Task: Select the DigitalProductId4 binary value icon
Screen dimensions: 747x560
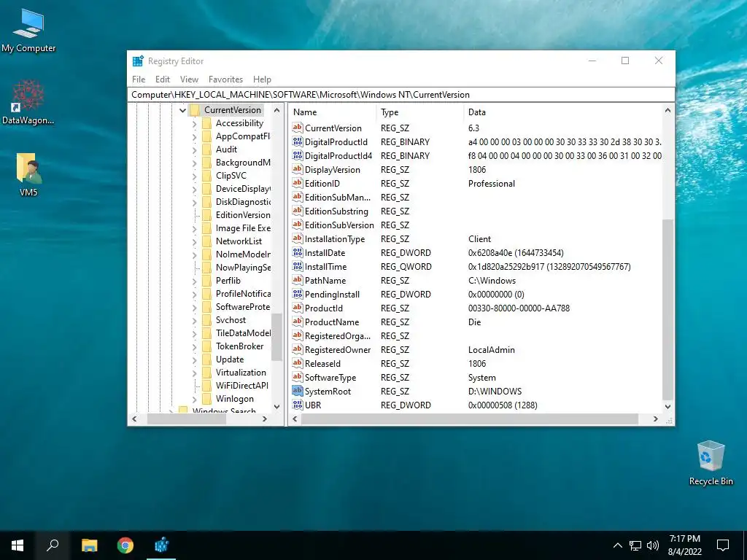Action: (x=298, y=155)
